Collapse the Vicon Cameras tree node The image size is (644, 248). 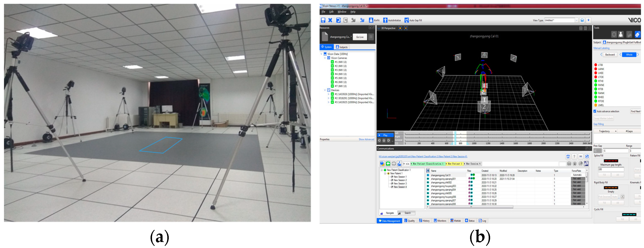coord(325,58)
